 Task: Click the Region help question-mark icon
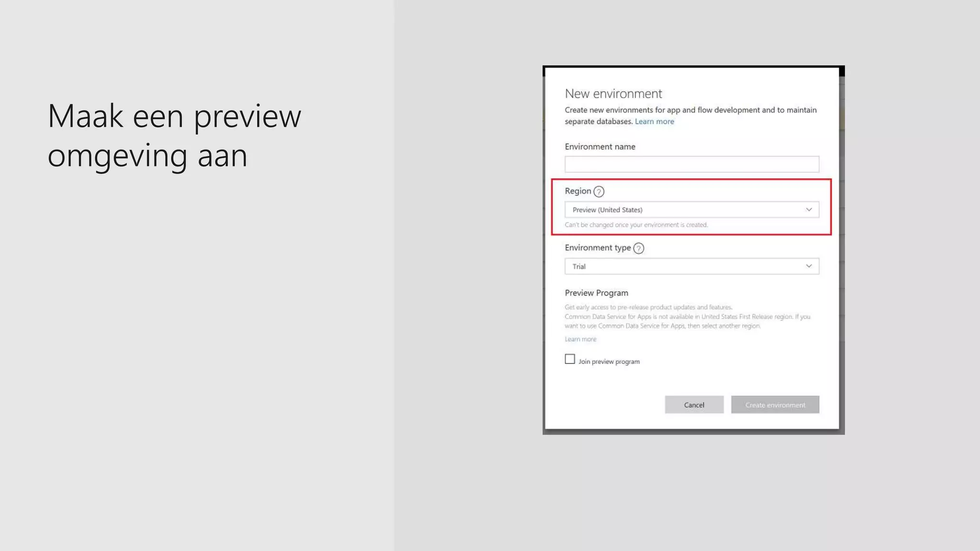point(599,192)
